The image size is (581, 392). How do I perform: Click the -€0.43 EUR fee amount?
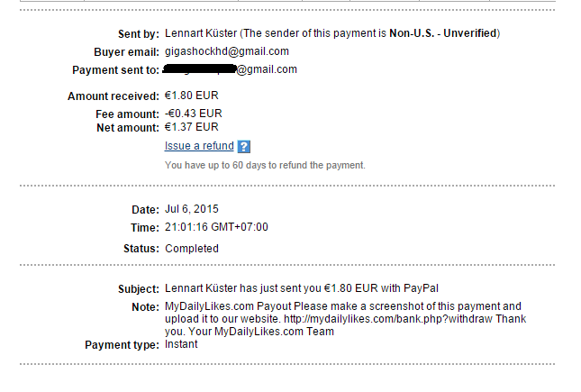(x=194, y=113)
